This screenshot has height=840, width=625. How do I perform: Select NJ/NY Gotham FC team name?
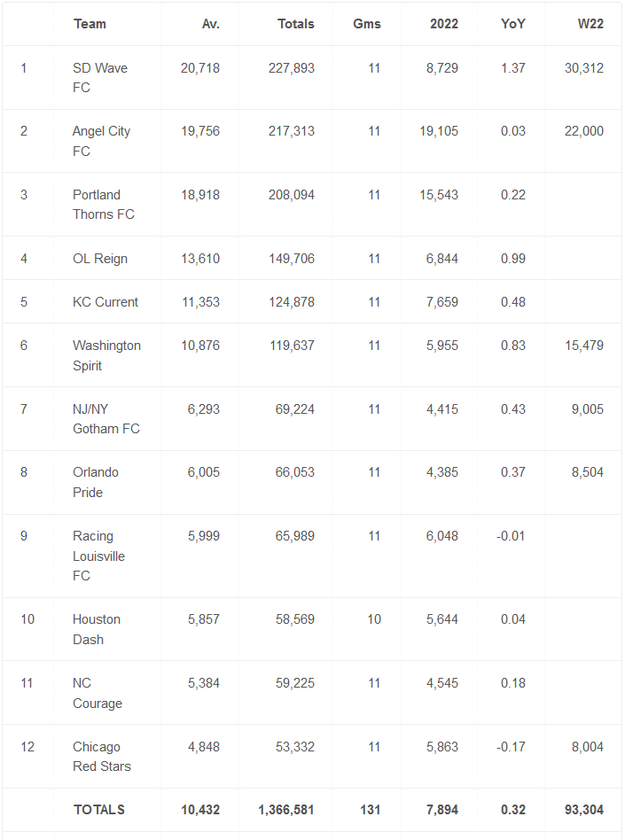pos(106,419)
